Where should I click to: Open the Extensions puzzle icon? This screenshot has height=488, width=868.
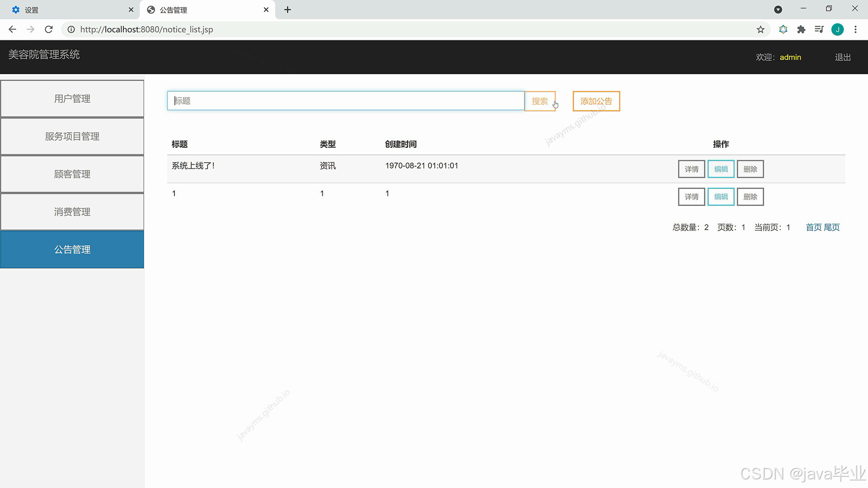click(801, 29)
